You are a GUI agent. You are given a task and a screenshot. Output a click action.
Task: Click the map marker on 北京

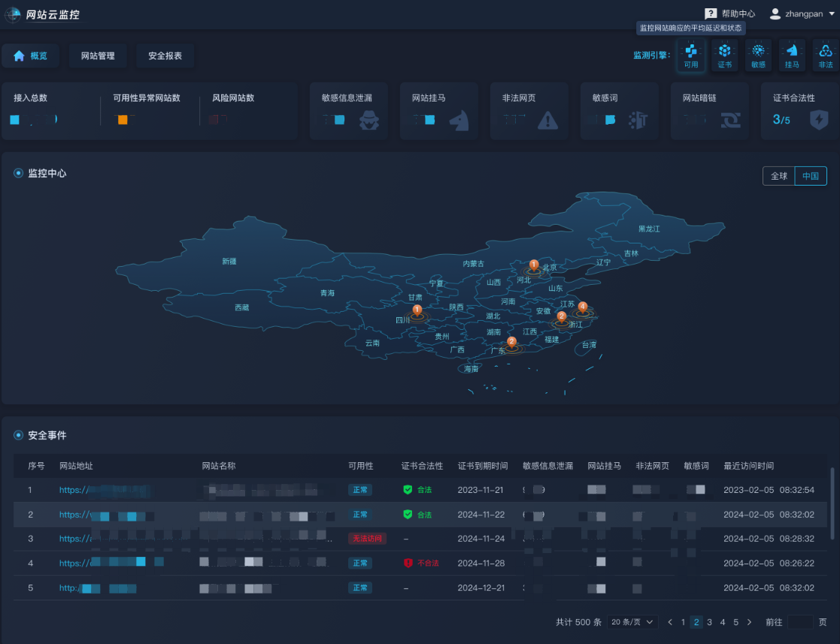(533, 265)
